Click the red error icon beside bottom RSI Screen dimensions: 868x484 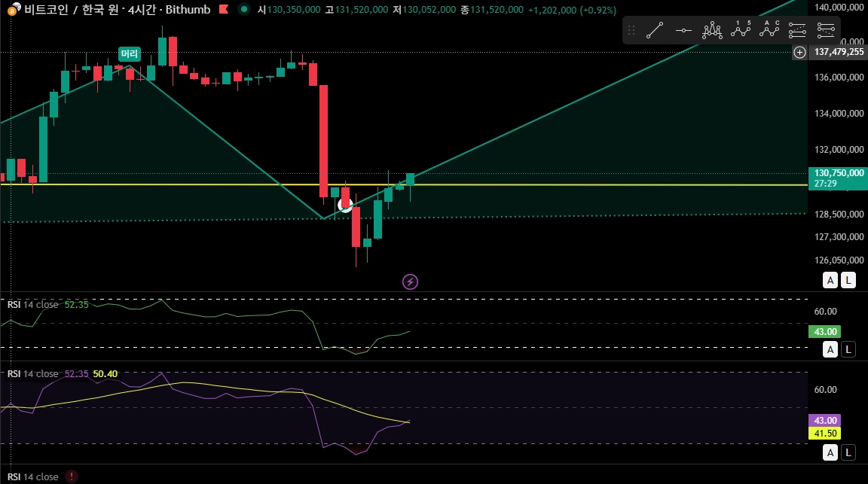[72, 476]
